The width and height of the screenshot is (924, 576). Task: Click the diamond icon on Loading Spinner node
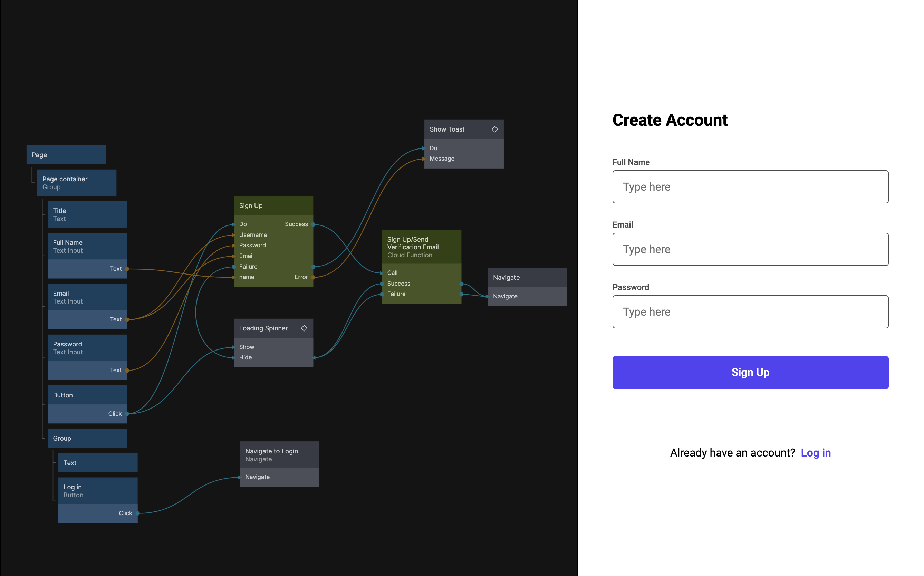coord(304,328)
